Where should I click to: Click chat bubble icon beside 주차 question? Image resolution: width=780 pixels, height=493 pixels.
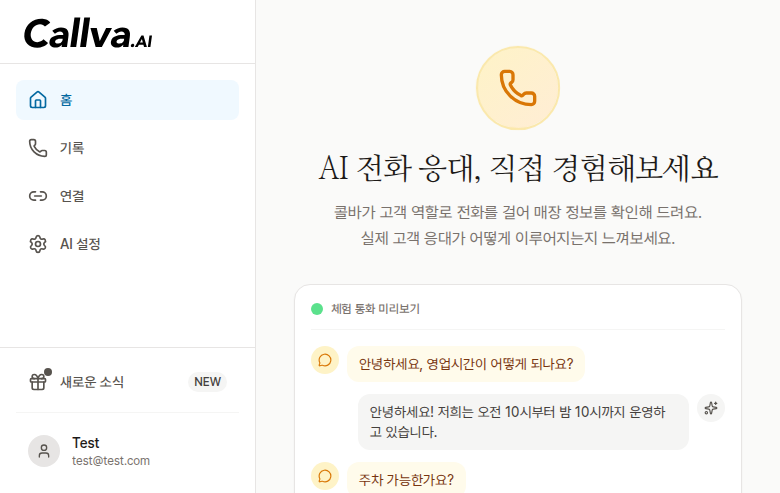pyautogui.click(x=325, y=476)
